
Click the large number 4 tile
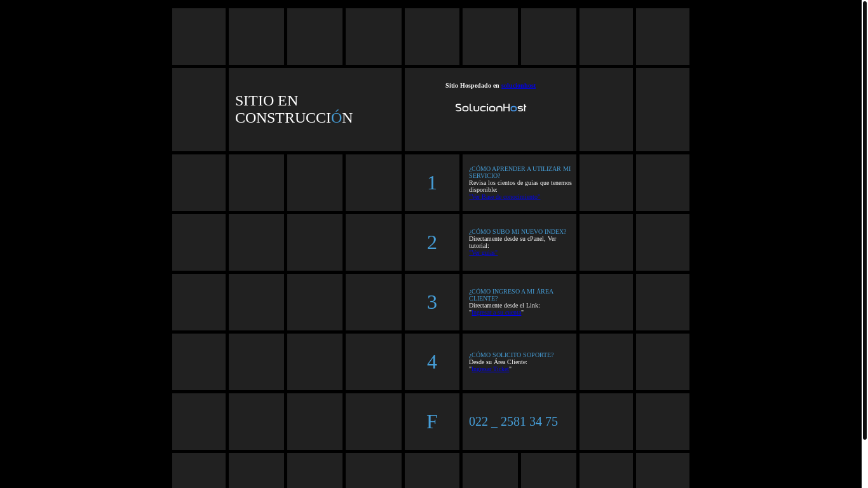click(432, 362)
